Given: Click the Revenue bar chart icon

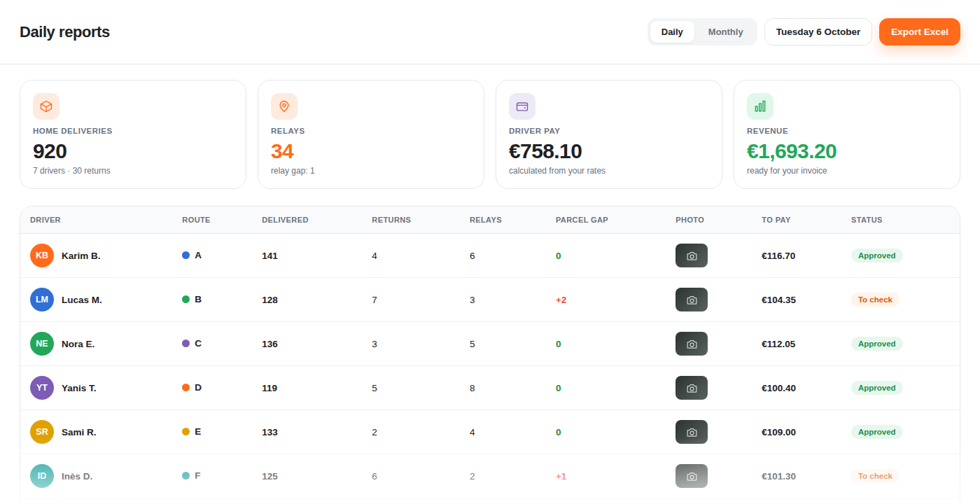Looking at the screenshot, I should click(x=760, y=106).
